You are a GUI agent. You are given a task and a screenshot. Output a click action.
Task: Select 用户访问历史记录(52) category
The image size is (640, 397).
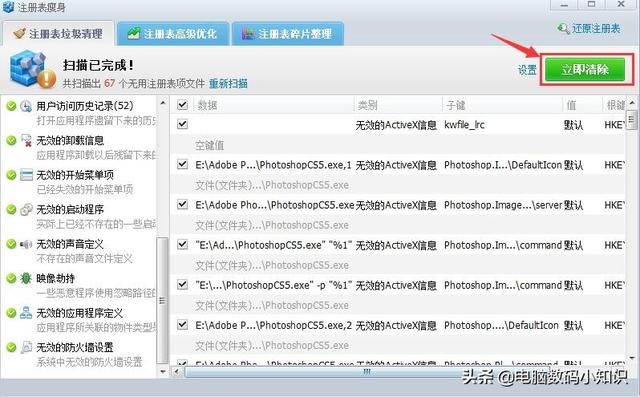85,106
